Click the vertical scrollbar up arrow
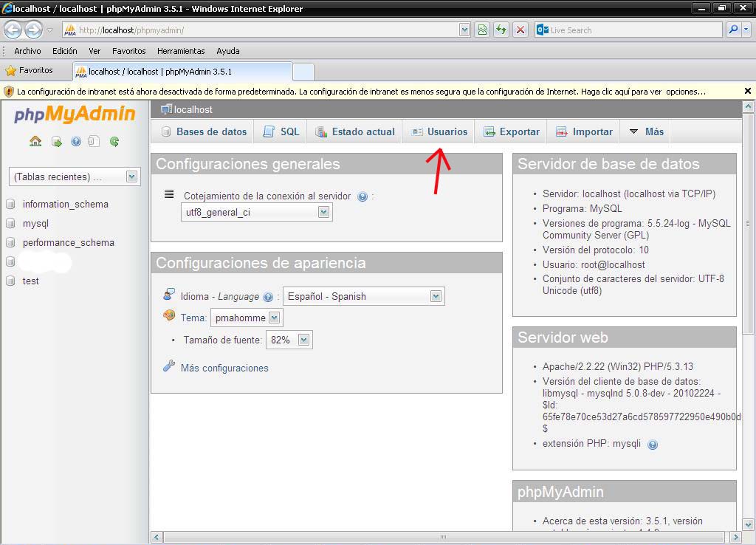 (748, 106)
